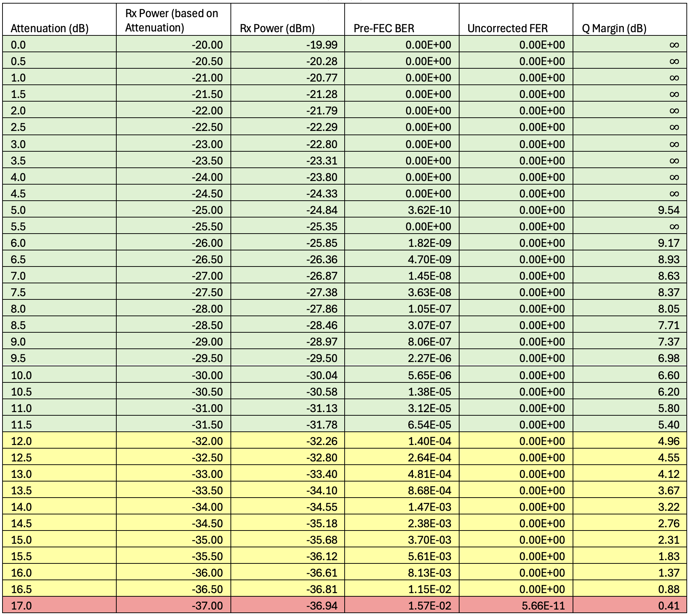The height and width of the screenshot is (616, 690).
Task: Click the Q Margin value 6.98
Action: pos(630,357)
